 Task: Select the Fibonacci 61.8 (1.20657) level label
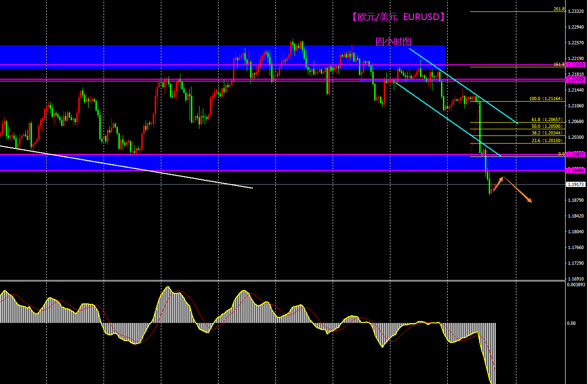point(547,120)
